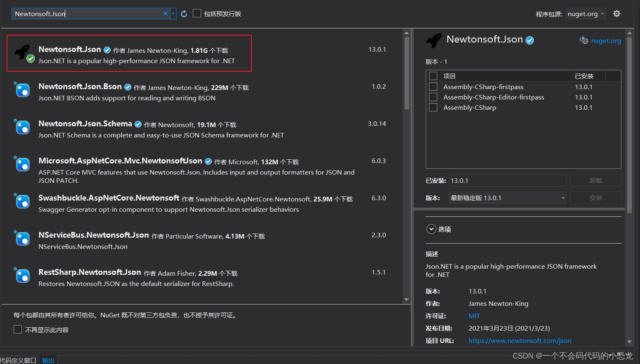This screenshot has height=364, width=640.
Task: Click the NServiceBus.Newtonsoft.Json package icon
Action: (22, 239)
